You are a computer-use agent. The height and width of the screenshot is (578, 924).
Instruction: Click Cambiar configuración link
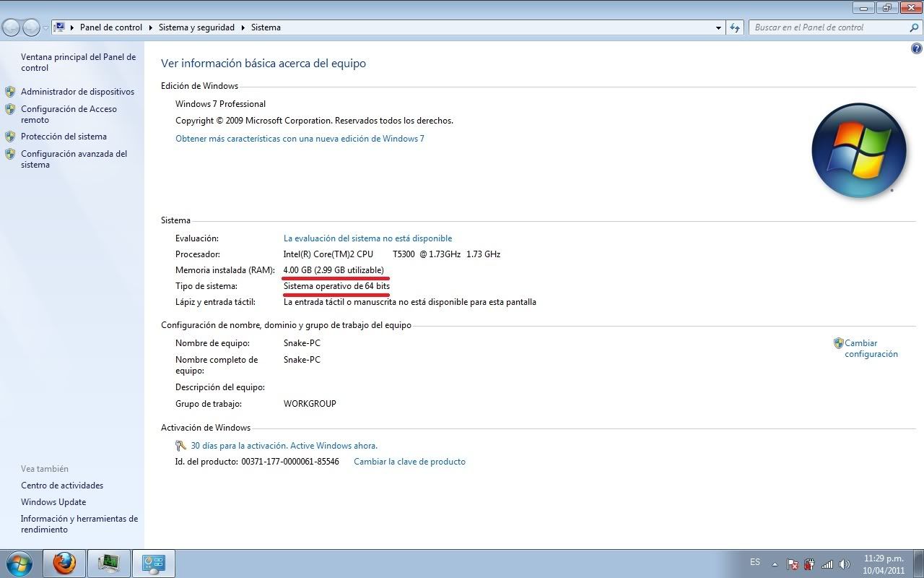(x=871, y=348)
